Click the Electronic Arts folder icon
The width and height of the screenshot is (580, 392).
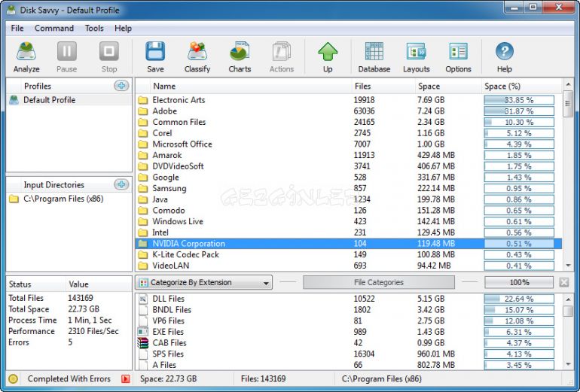click(x=143, y=100)
